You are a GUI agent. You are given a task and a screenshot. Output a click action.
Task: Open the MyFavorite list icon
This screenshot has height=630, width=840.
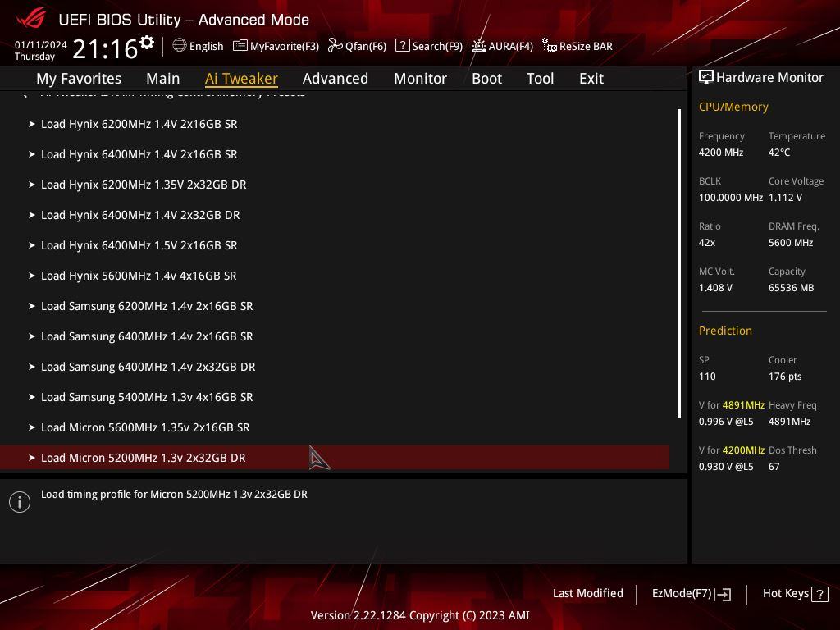click(240, 46)
